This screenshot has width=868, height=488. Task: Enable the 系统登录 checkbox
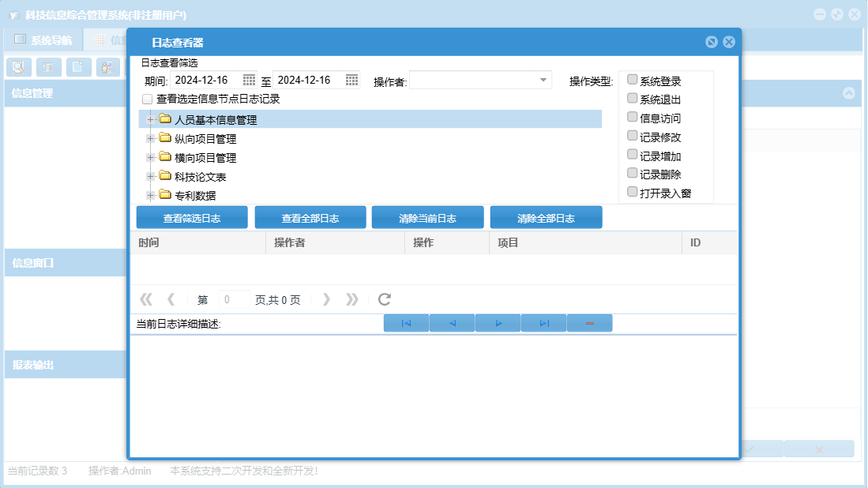click(632, 79)
